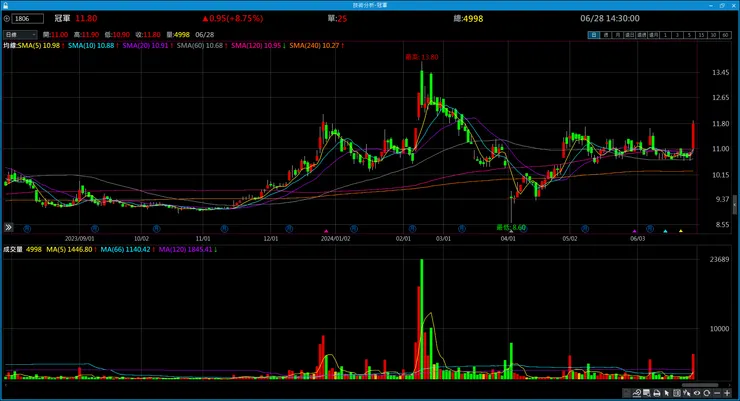Click the blue circle event marker after 02/01
This screenshot has width=740, height=401.
coord(412,228)
